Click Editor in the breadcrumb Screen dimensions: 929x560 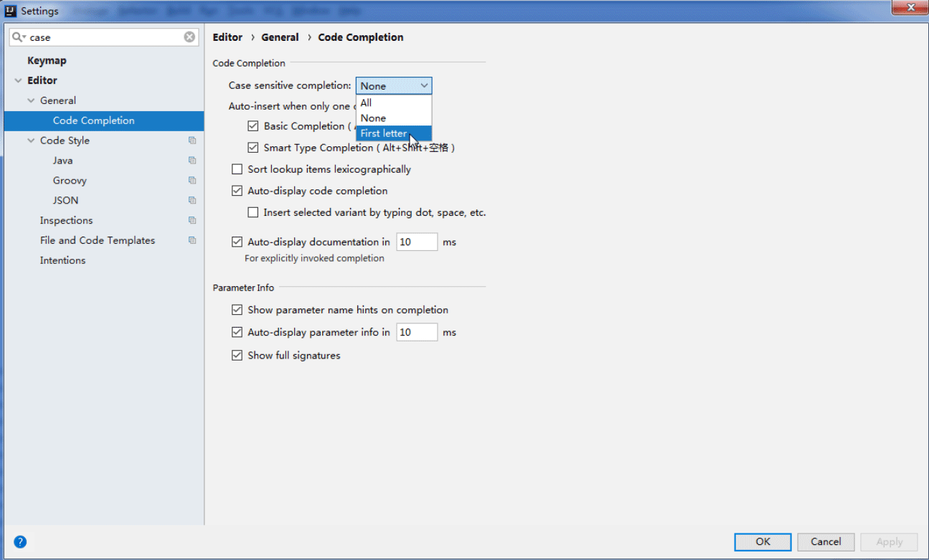pyautogui.click(x=227, y=37)
